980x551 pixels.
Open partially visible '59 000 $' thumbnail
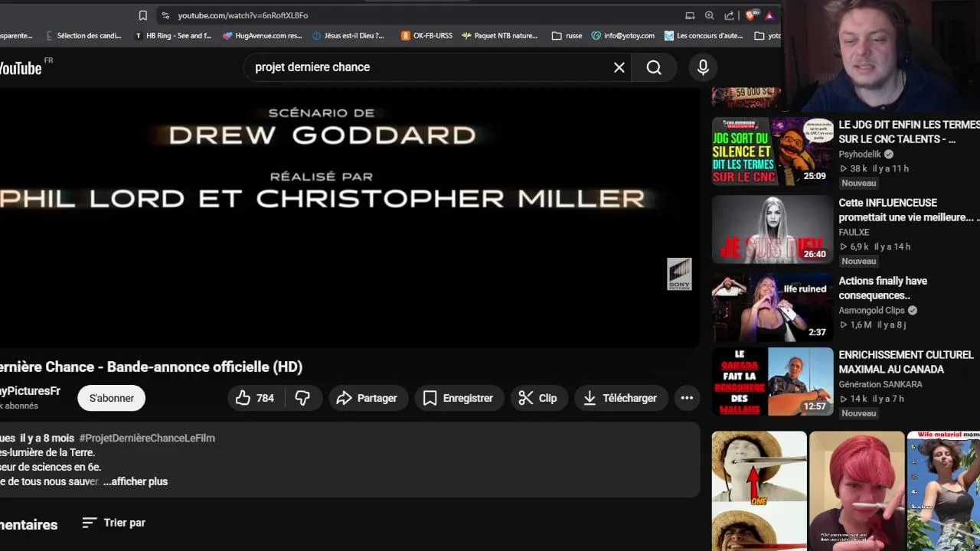(x=746, y=97)
